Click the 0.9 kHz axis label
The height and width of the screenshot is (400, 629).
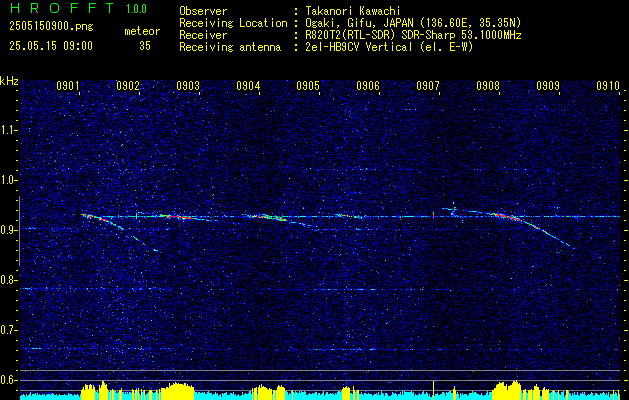tap(8, 230)
